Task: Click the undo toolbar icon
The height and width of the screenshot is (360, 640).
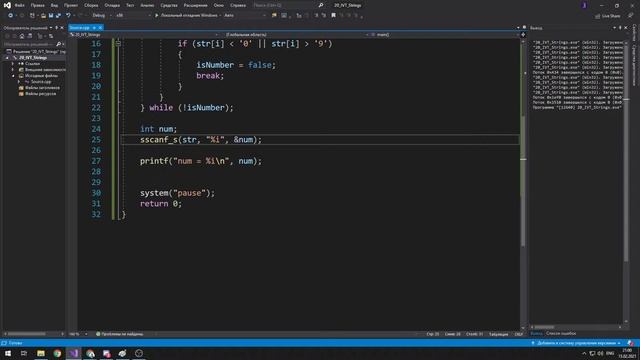Action: coord(69,16)
